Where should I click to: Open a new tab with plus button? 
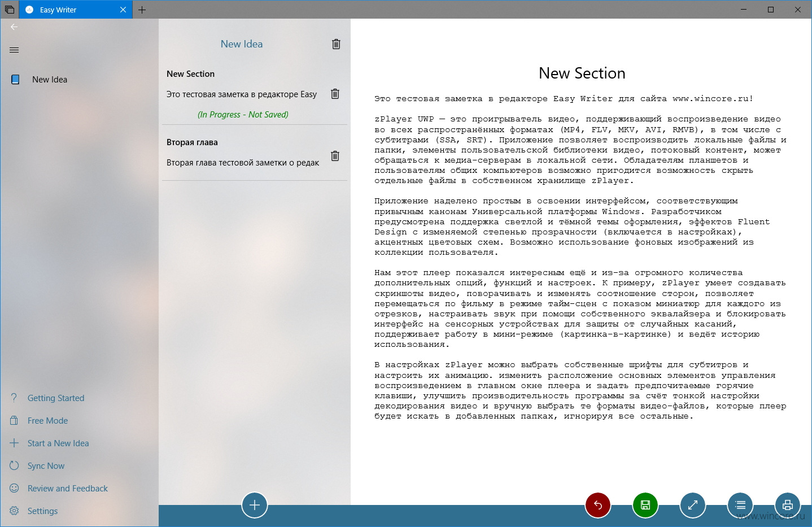tap(142, 10)
